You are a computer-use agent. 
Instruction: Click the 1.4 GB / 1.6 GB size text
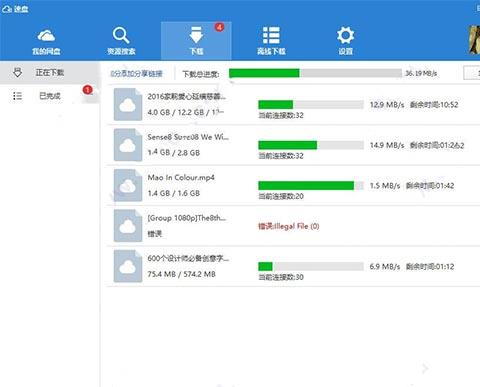174,193
